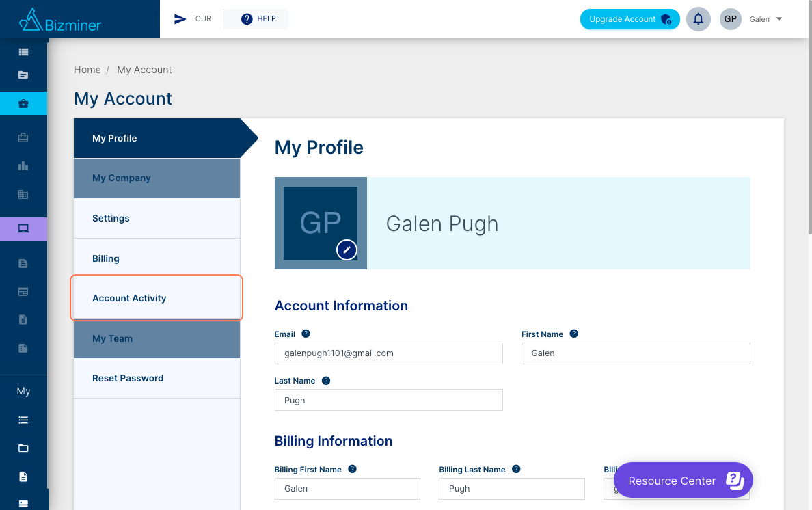Open the notifications bell

point(698,19)
